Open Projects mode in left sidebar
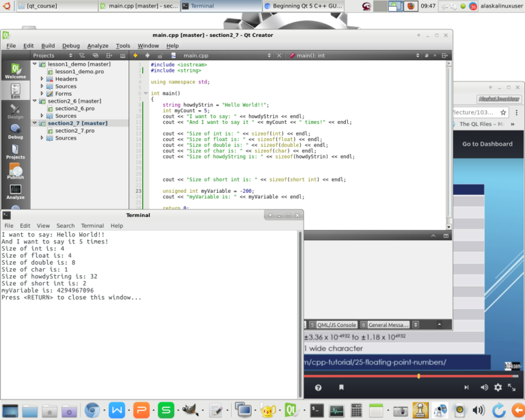 15,152
